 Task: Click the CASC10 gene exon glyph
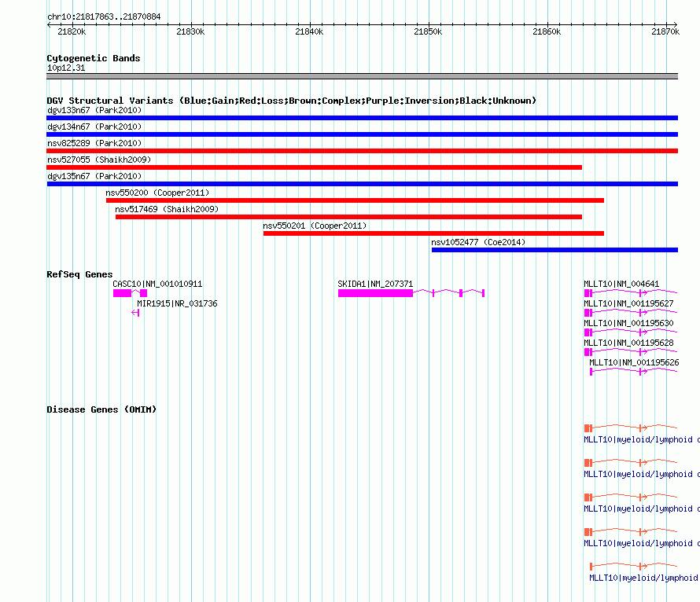coord(130,293)
